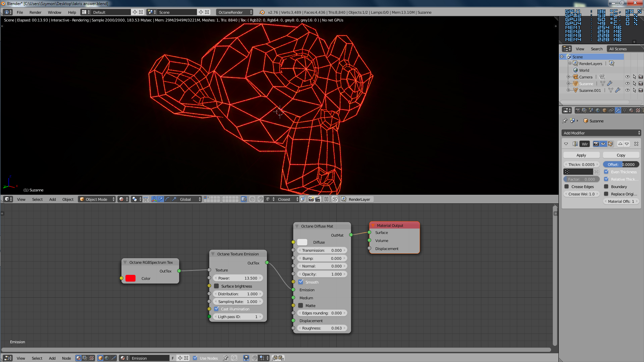The height and width of the screenshot is (362, 644).
Task: Move the Wireframe modifier up
Action: click(620, 144)
